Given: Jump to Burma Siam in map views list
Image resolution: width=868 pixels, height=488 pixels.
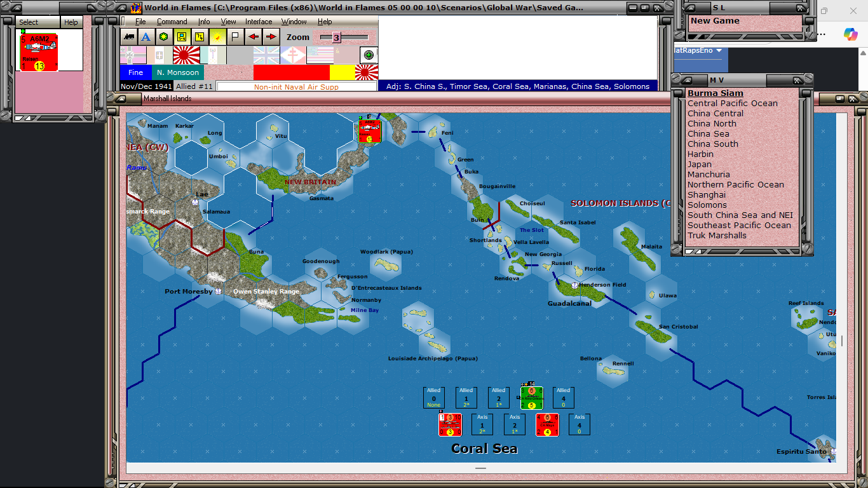Looking at the screenshot, I should (x=715, y=93).
